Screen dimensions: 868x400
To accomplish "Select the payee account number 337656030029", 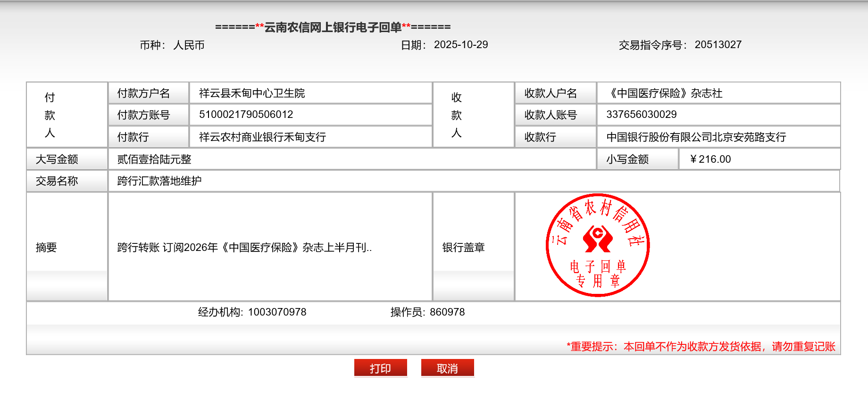I will coord(641,115).
